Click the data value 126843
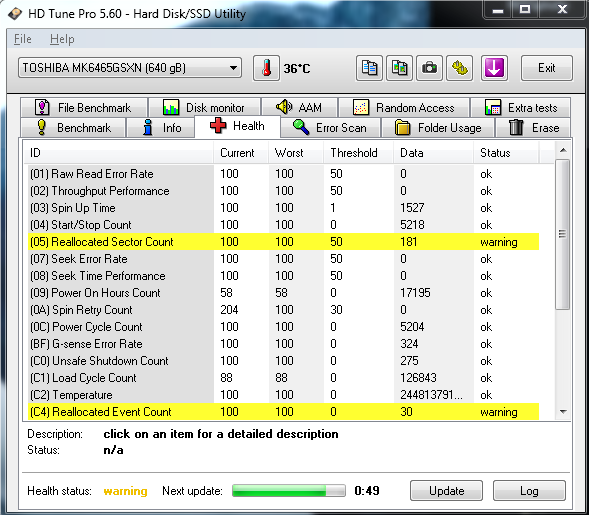589x515 pixels. pyautogui.click(x=418, y=378)
